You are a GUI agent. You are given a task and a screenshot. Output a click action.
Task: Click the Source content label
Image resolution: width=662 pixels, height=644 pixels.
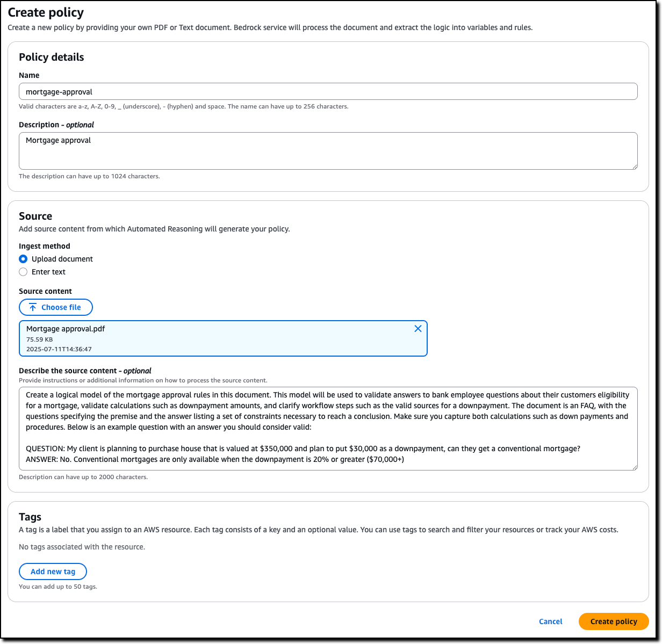(46, 291)
